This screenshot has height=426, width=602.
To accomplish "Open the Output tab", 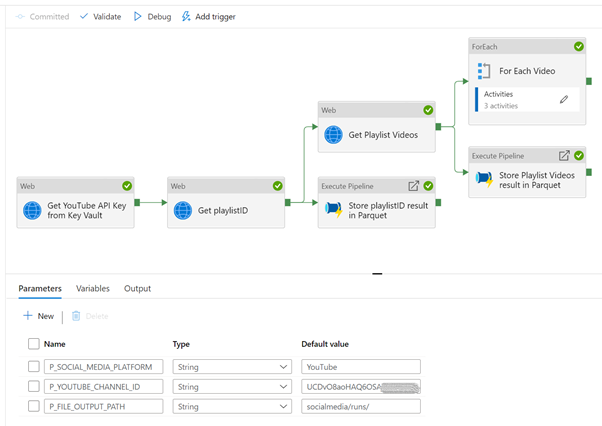I will pyautogui.click(x=137, y=289).
